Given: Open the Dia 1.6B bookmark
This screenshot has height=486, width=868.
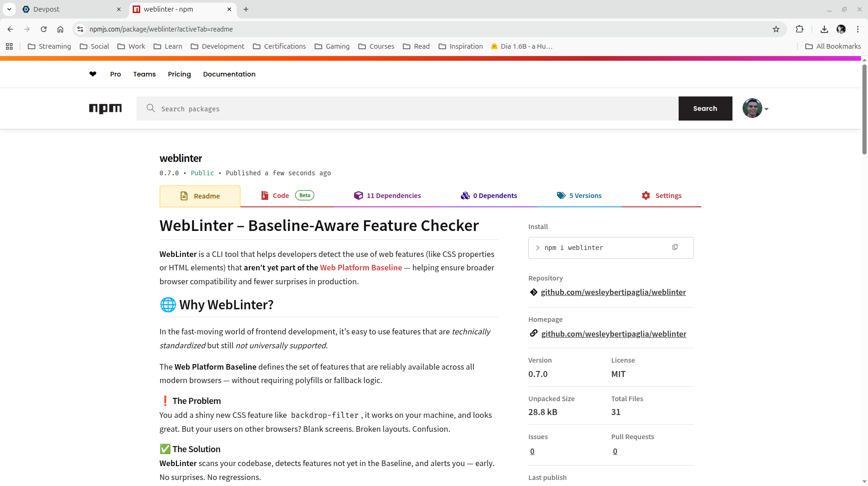Looking at the screenshot, I should click(522, 46).
